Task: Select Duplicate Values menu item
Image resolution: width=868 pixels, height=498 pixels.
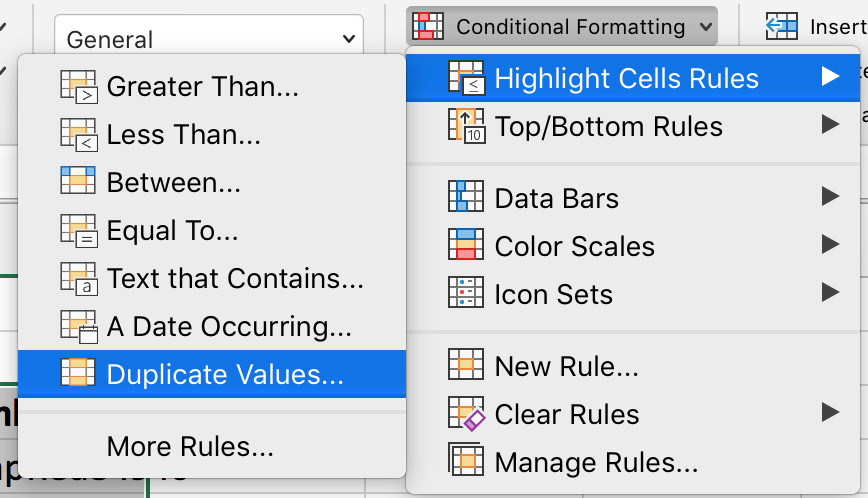Action: (224, 374)
